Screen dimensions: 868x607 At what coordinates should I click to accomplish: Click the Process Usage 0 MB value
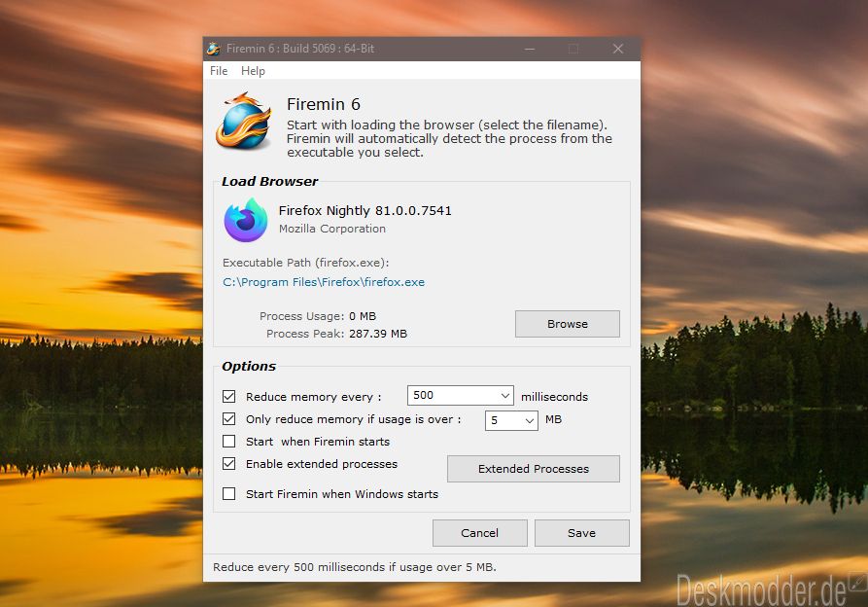pos(363,316)
